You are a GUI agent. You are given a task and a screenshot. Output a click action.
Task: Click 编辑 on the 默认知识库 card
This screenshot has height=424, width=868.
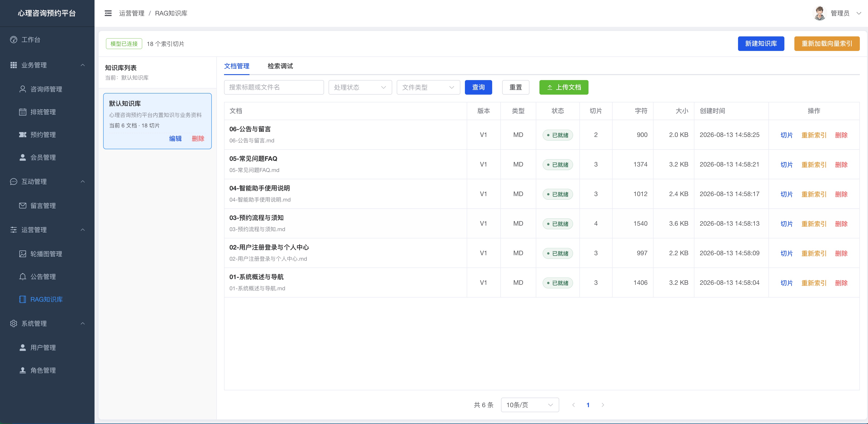[175, 139]
